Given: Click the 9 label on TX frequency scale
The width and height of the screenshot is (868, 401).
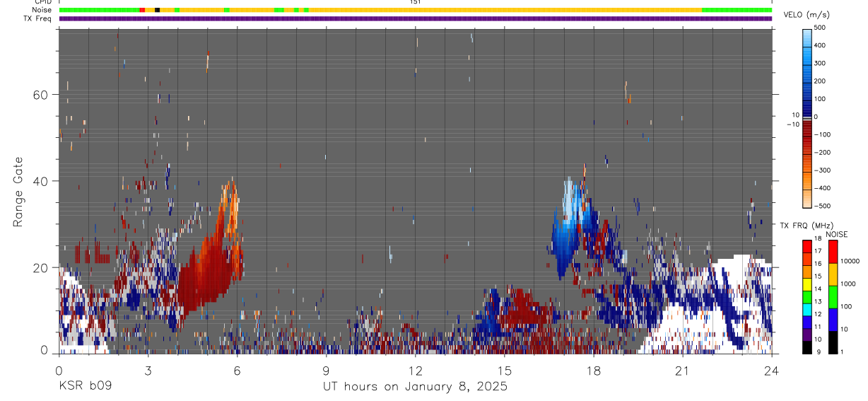Looking at the screenshot, I should (x=819, y=351).
